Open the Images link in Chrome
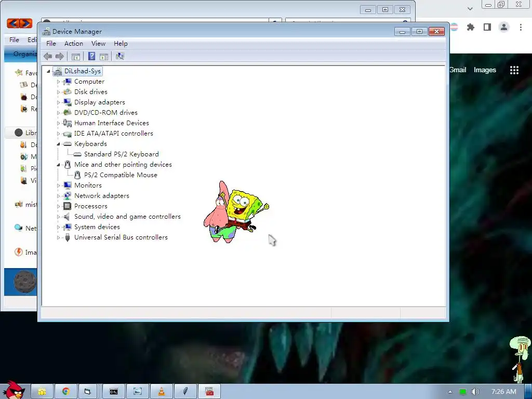Viewport: 532px width, 399px height. point(485,70)
